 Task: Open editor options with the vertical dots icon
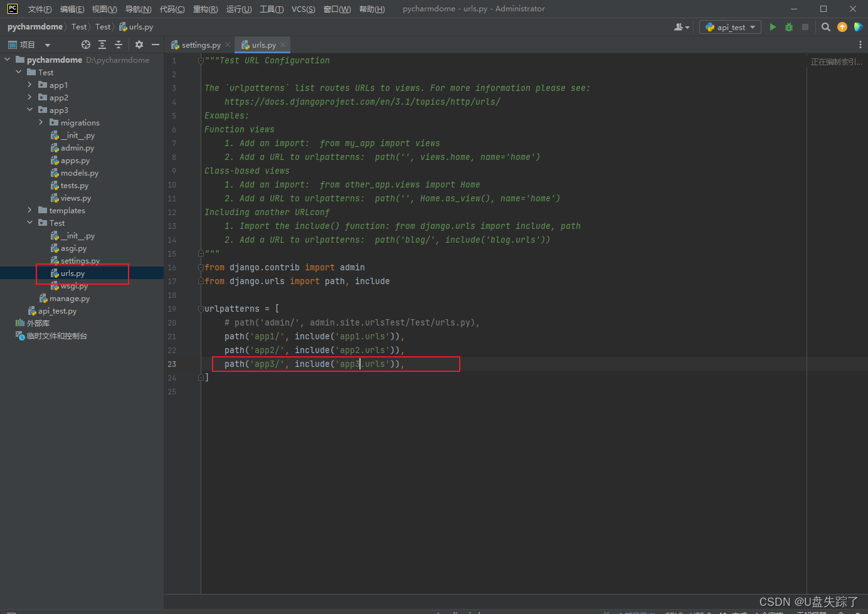point(860,45)
